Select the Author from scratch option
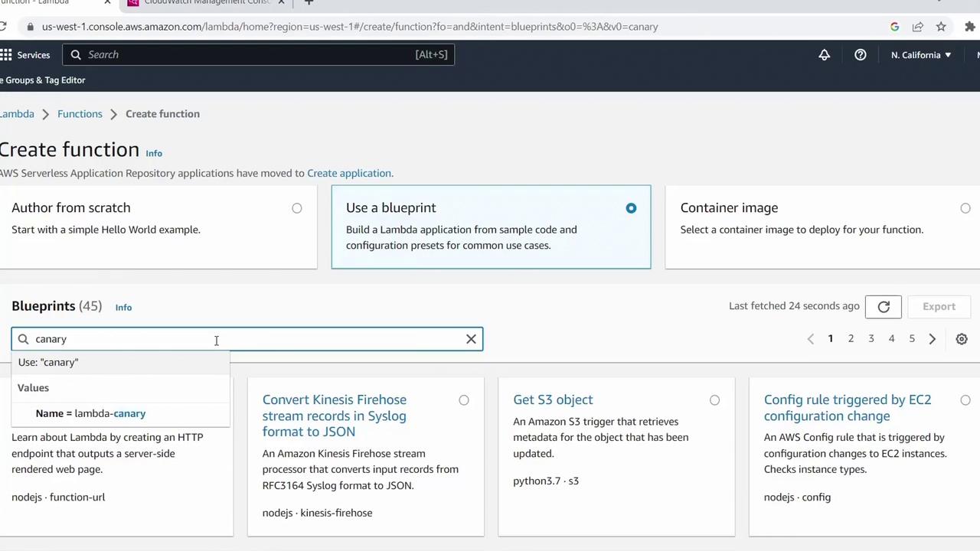Image resolution: width=980 pixels, height=551 pixels. coord(296,208)
